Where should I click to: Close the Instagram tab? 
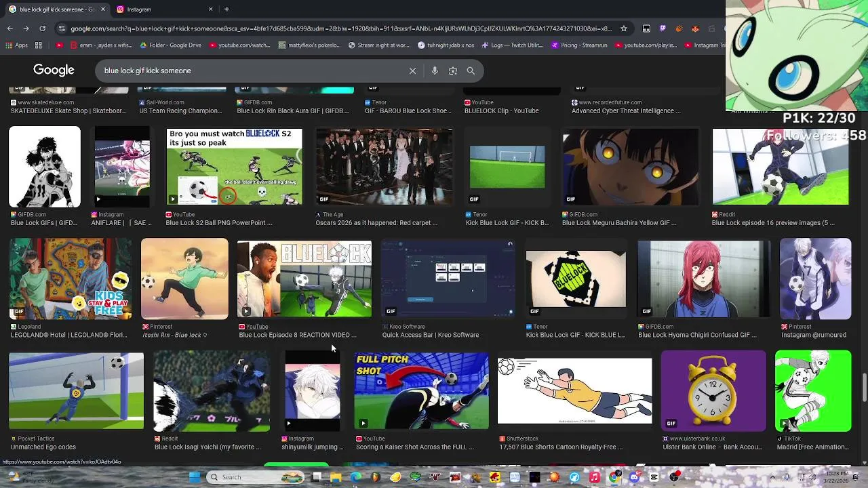tap(210, 9)
